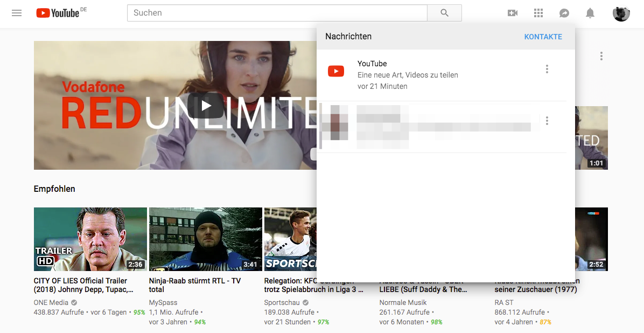Play the Vodafone Red Unlimited video
The width and height of the screenshot is (644, 333).
click(x=206, y=106)
